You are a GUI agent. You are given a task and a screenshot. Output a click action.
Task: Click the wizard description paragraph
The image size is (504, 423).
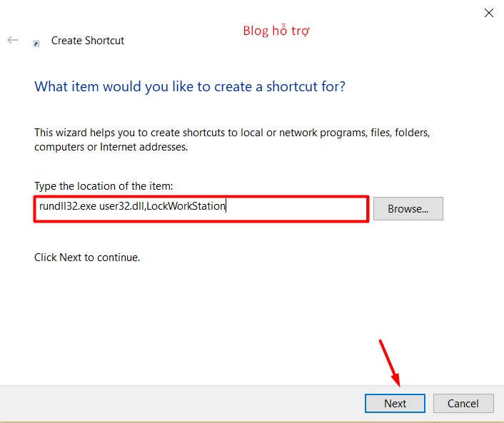pyautogui.click(x=231, y=140)
